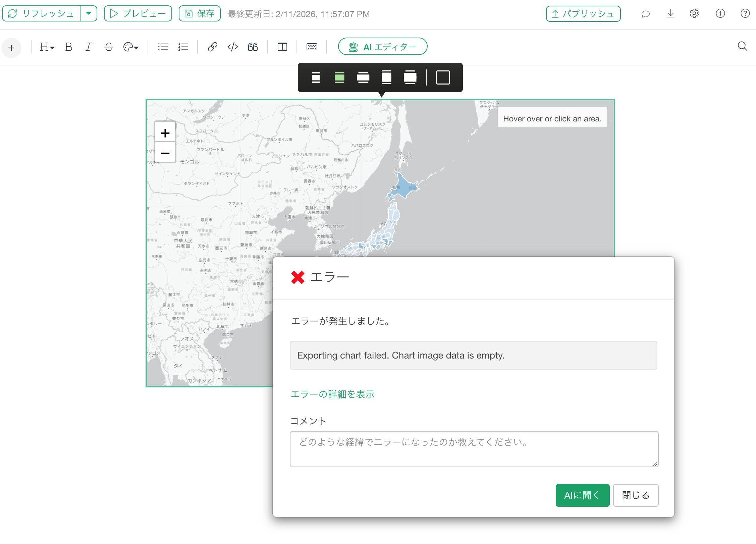Viewport: 756px width, 544px height.
Task: Click the bold formatting icon
Action: point(68,47)
